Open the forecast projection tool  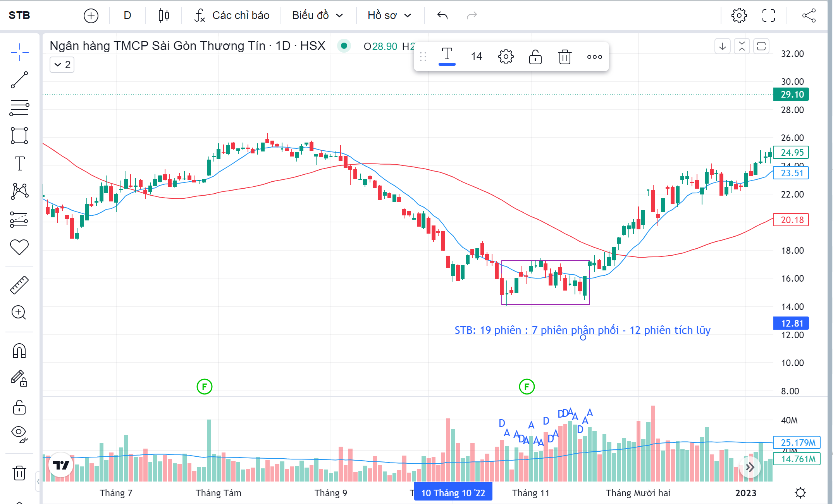(19, 219)
